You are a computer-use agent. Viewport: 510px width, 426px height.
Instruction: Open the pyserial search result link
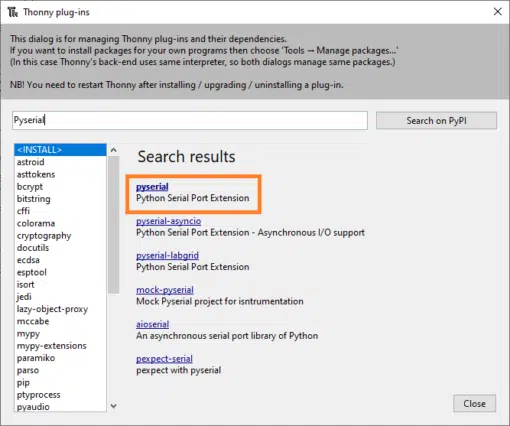click(x=152, y=187)
